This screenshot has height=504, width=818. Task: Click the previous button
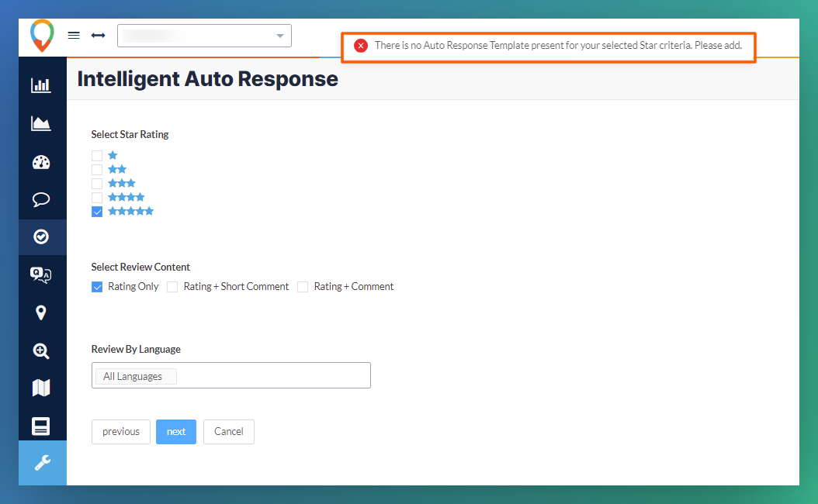[121, 432]
